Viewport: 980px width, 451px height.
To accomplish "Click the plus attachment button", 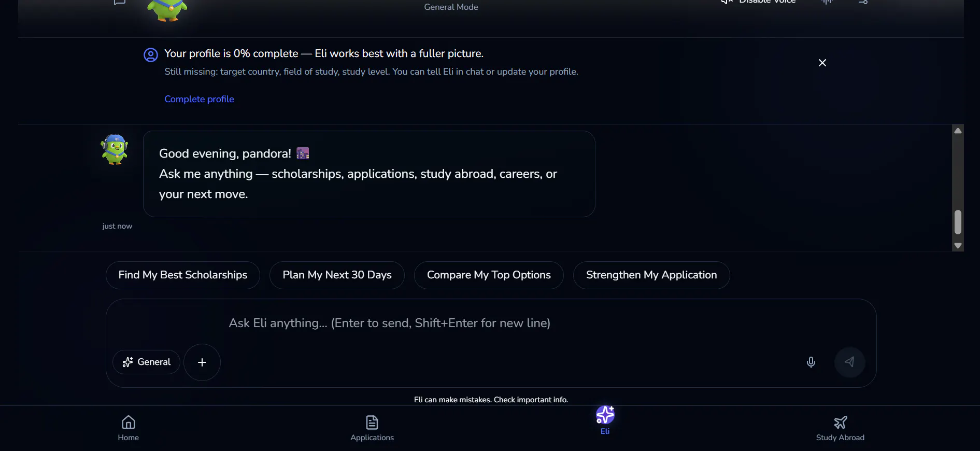I will click(202, 362).
